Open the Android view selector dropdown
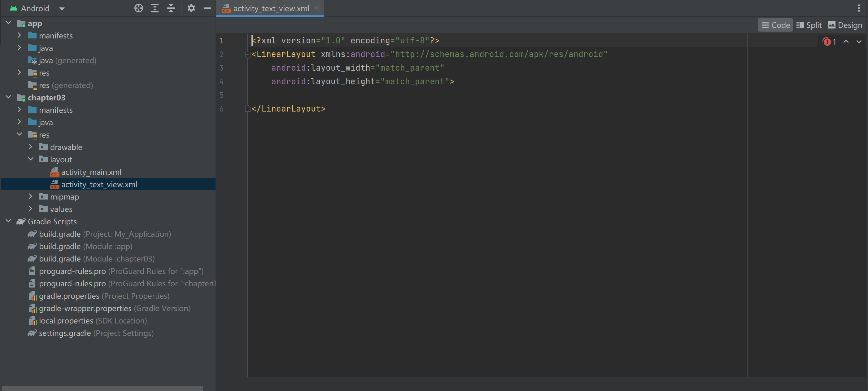The image size is (868, 391). pos(62,9)
